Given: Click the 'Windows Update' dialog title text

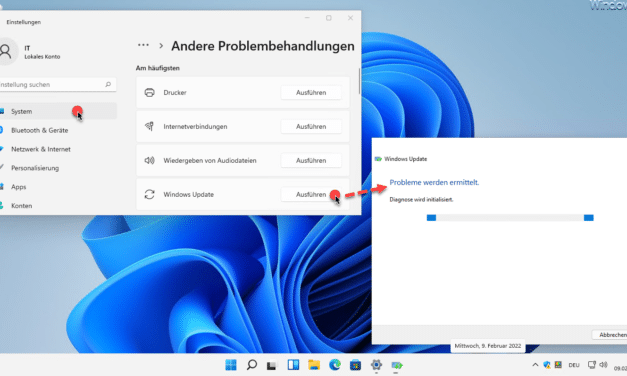Looking at the screenshot, I should point(405,159).
